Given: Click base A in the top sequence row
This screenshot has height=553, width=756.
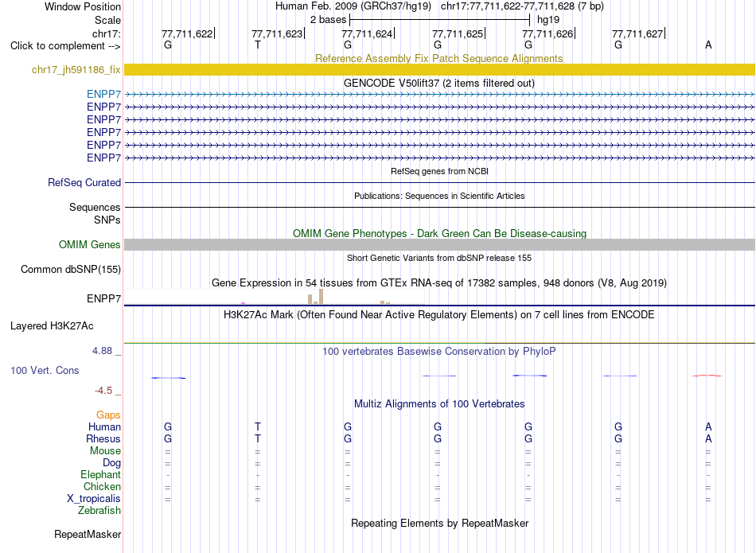Looking at the screenshot, I should [708, 45].
